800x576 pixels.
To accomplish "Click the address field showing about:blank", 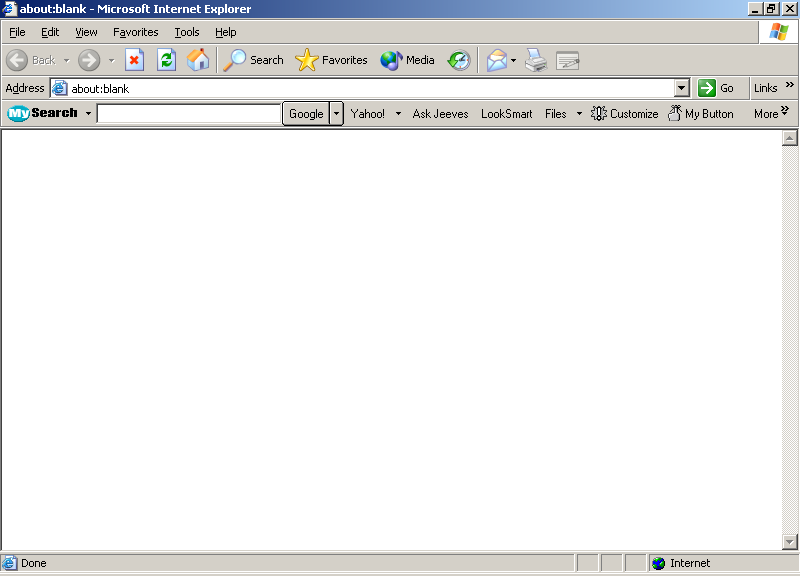I will [x=362, y=88].
